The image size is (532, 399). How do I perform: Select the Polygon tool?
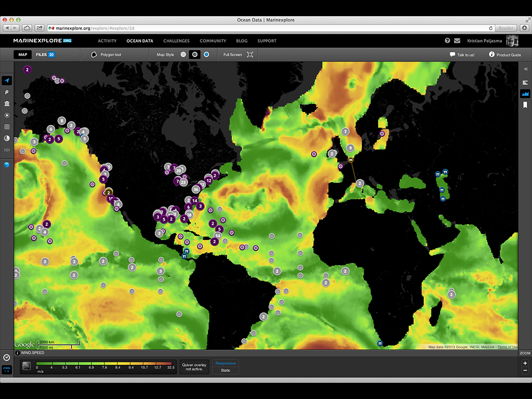106,55
